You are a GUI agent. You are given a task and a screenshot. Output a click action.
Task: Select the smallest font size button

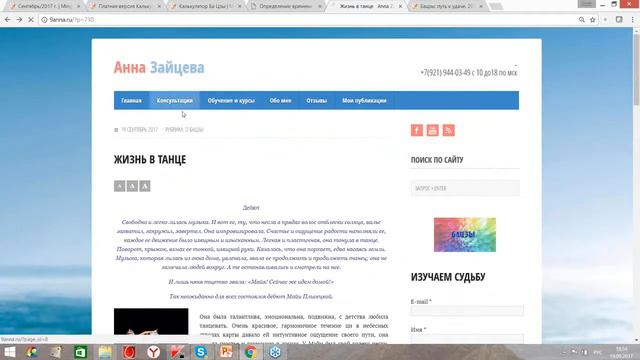coord(119,186)
